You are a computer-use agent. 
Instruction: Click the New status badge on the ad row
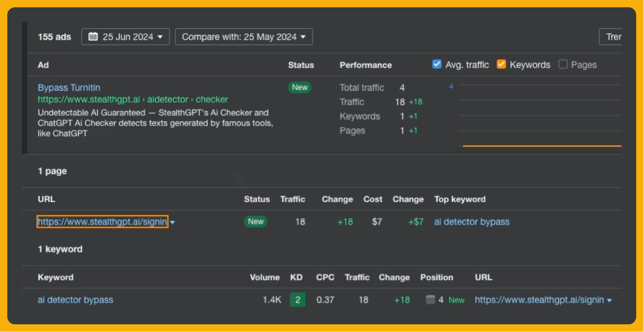pos(299,88)
